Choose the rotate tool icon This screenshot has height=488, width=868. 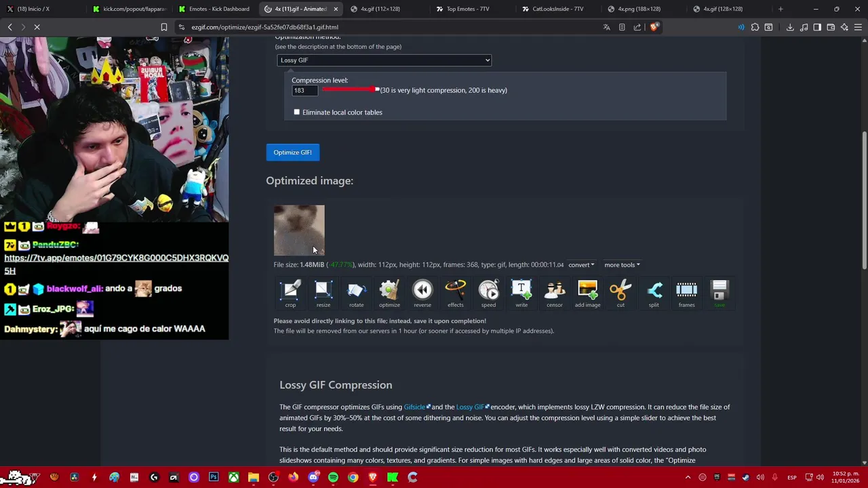point(356,294)
